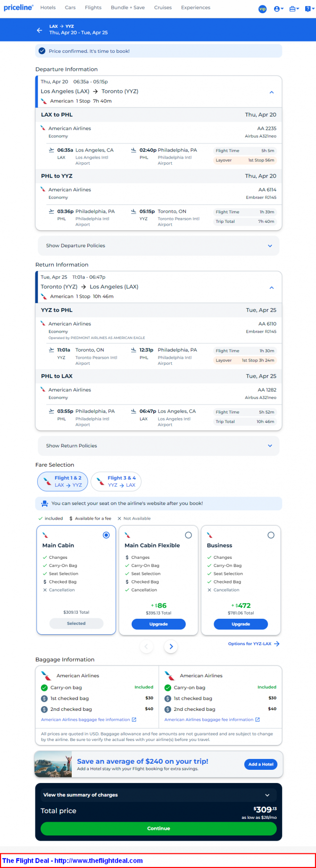Open the Cars menu item

click(x=70, y=8)
